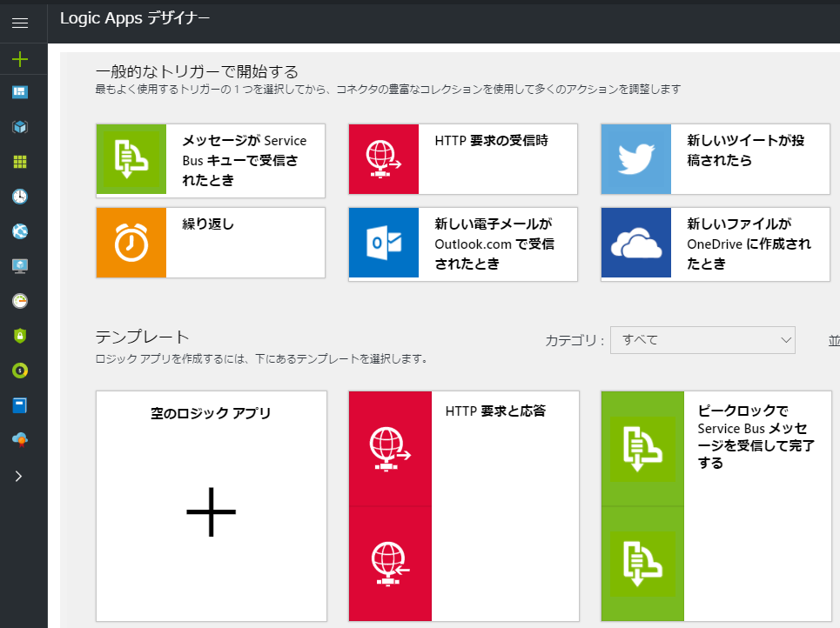Click HTTP 要求の受信時 label

click(491, 140)
